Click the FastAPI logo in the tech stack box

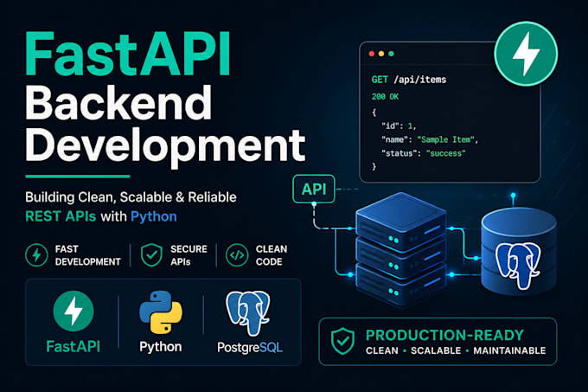click(x=73, y=311)
